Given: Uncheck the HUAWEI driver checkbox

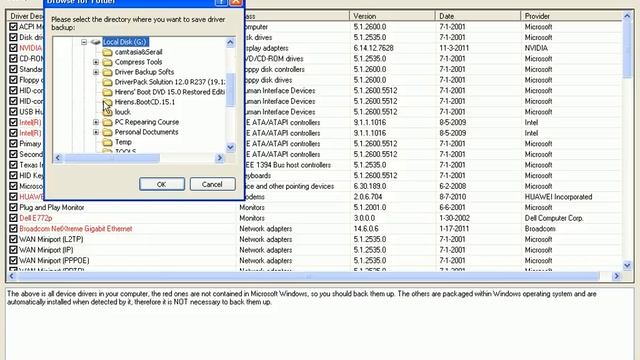Looking at the screenshot, I should click(x=13, y=197).
